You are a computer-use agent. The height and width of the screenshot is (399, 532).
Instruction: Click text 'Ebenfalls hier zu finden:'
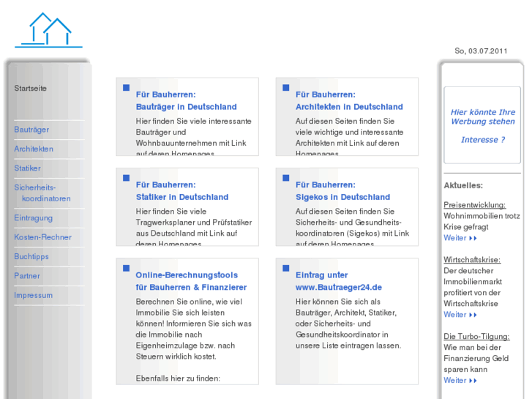(x=178, y=379)
